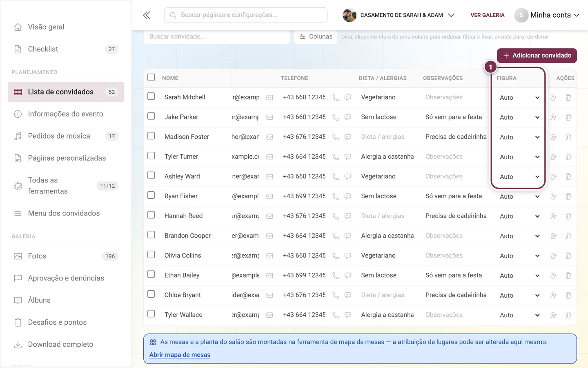Open Pedidos de música page
The height and width of the screenshot is (368, 588).
(x=66, y=136)
